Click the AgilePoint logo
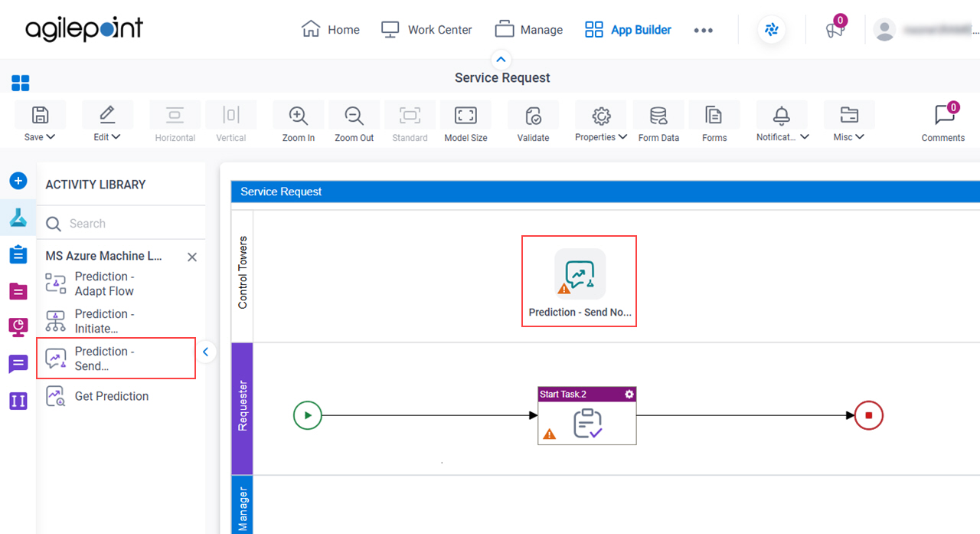 (x=84, y=29)
